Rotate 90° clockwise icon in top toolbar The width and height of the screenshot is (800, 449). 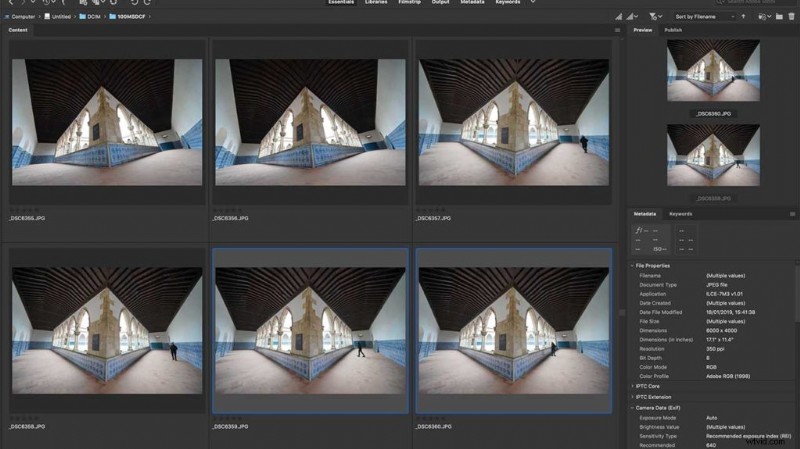pyautogui.click(x=147, y=2)
